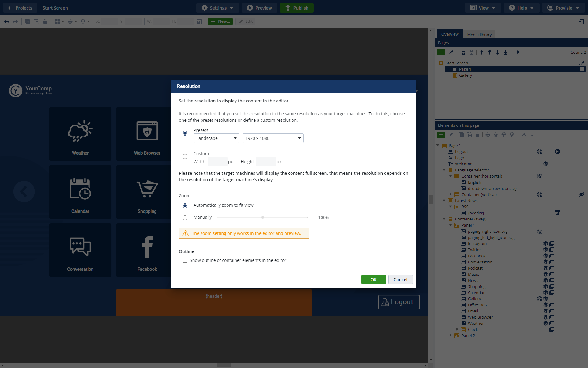The width and height of the screenshot is (588, 368).
Task: Click the duplicate icon in main toolbar
Action: tap(28, 21)
